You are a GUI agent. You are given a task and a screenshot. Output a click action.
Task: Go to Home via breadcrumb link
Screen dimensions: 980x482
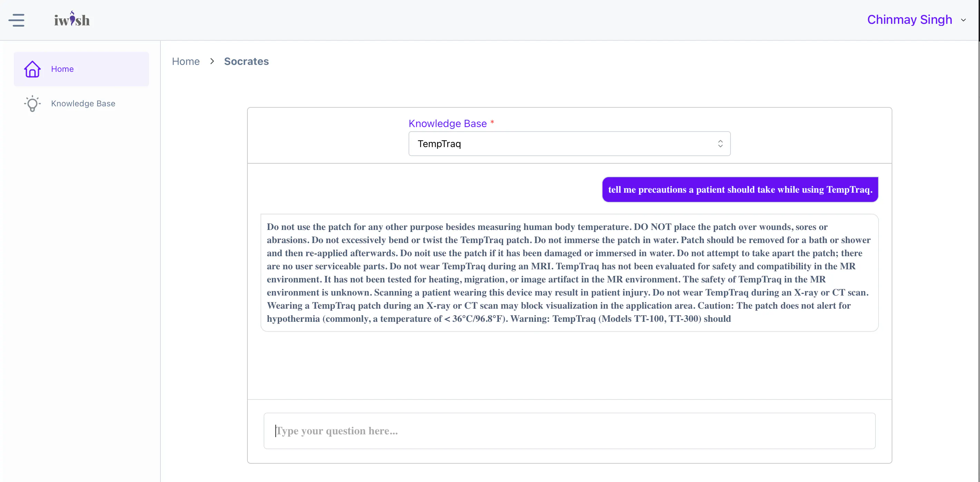tap(186, 61)
